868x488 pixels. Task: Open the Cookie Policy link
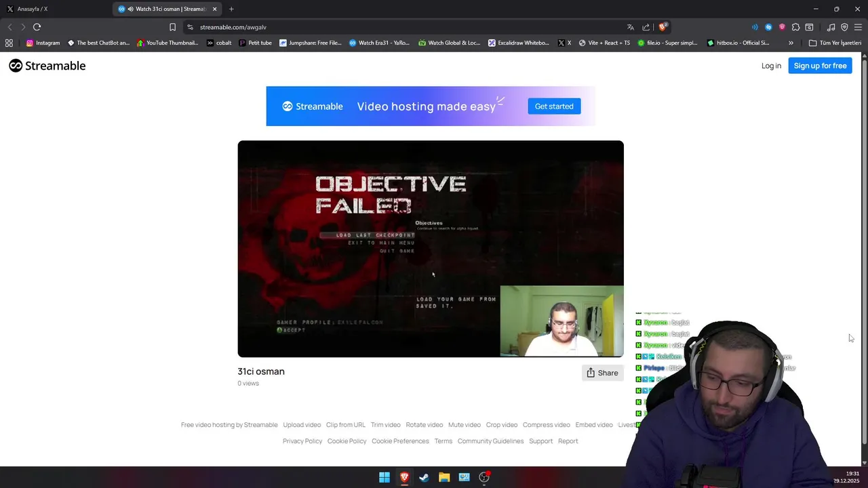point(347,441)
